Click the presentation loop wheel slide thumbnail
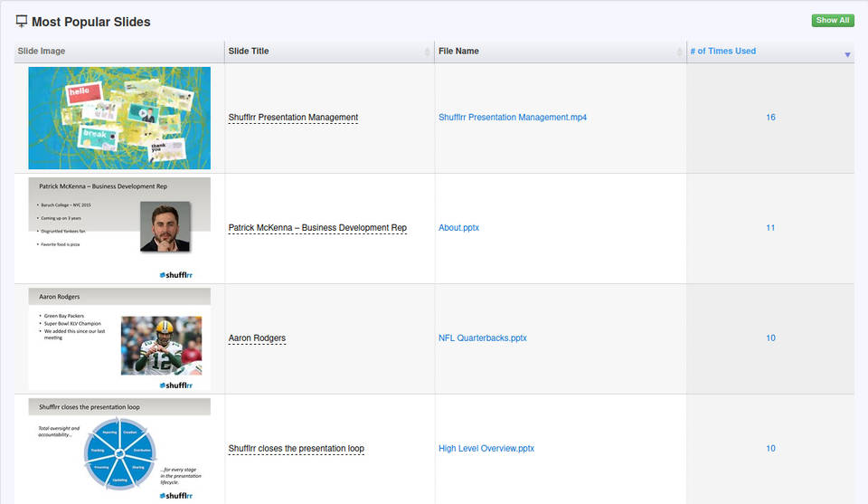The image size is (868, 504). tap(119, 449)
